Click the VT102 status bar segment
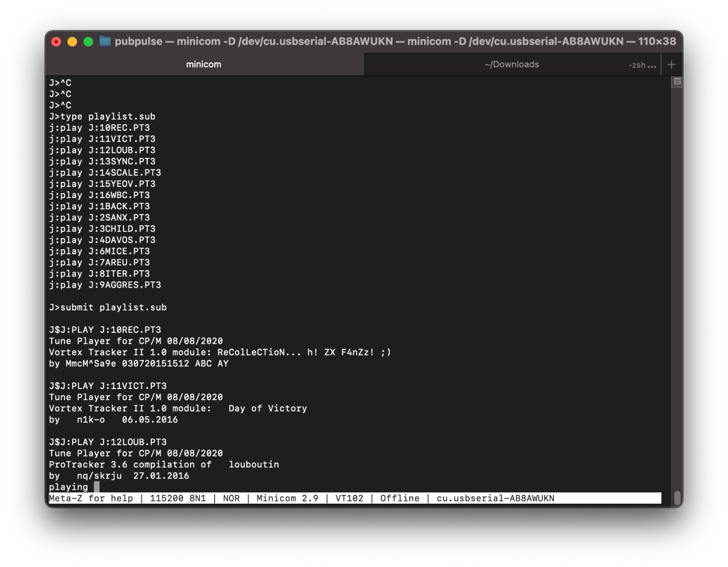The image size is (728, 567). [349, 498]
